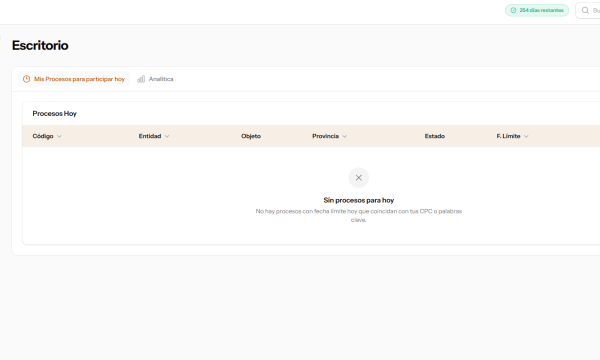This screenshot has width=600, height=360.
Task: Open the Provincia column chevron
Action: pos(344,136)
